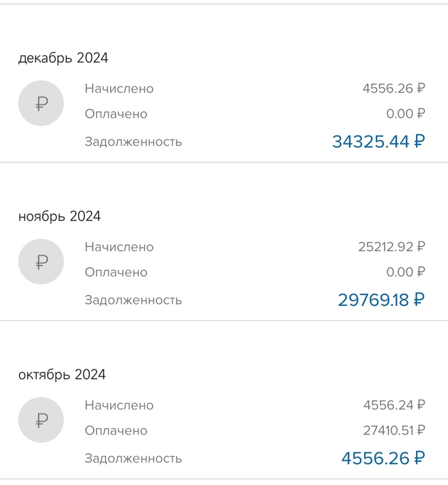Open the ноябрь 2024 month heading
This screenshot has width=448, height=485.
[60, 216]
